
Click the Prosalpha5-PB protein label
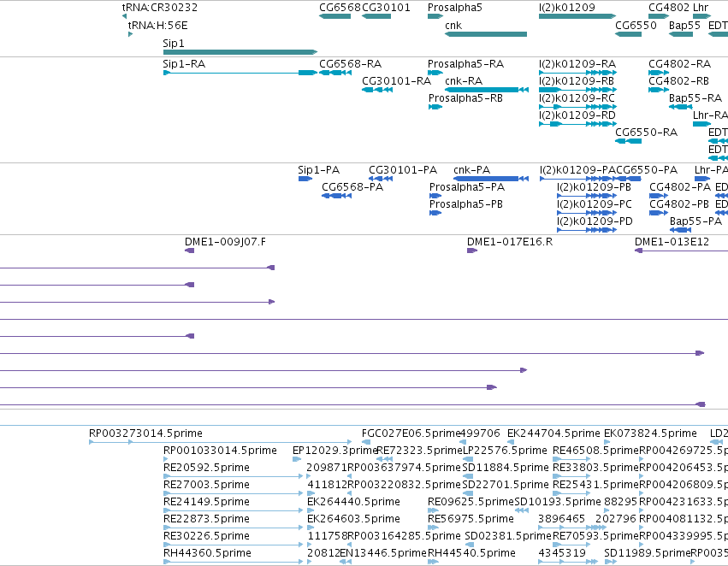click(466, 204)
